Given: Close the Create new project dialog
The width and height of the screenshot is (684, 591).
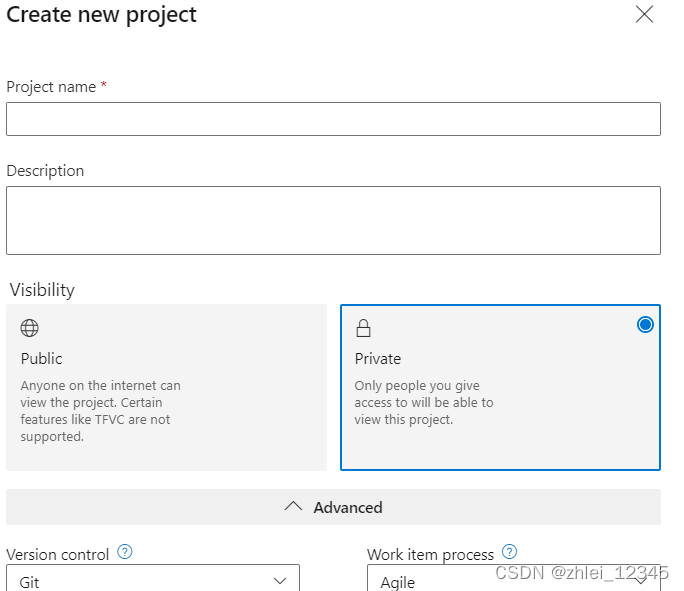Looking at the screenshot, I should pos(645,14).
